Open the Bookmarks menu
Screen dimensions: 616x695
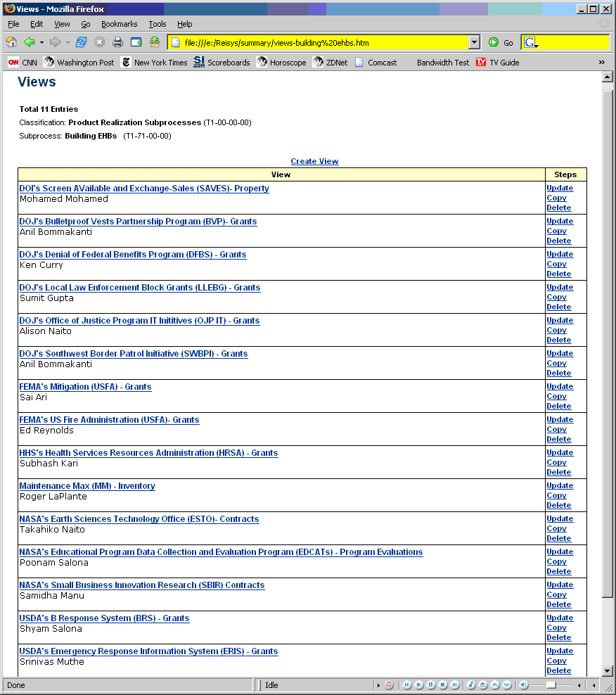[x=120, y=24]
